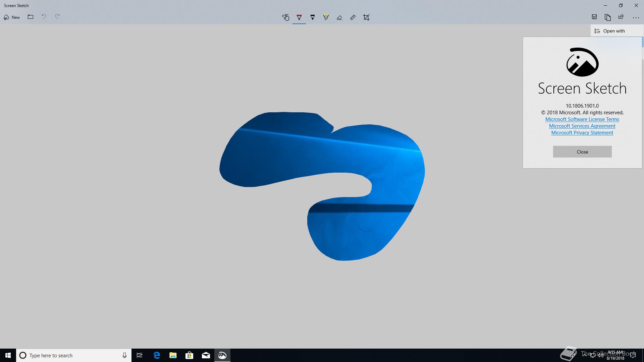Open Microsoft Store from taskbar
The height and width of the screenshot is (362, 644).
(190, 355)
